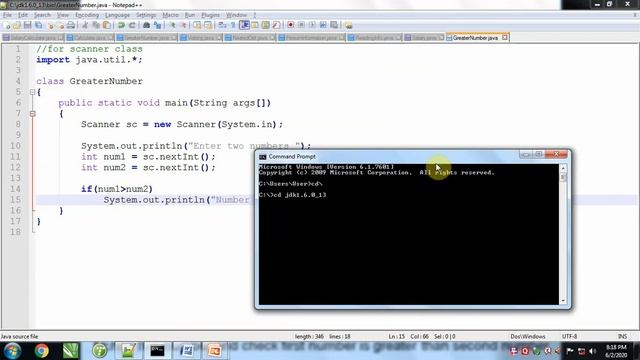Open Google Chrome from the taskbar
Image resolution: width=640 pixels, height=360 pixels.
pos(42,351)
